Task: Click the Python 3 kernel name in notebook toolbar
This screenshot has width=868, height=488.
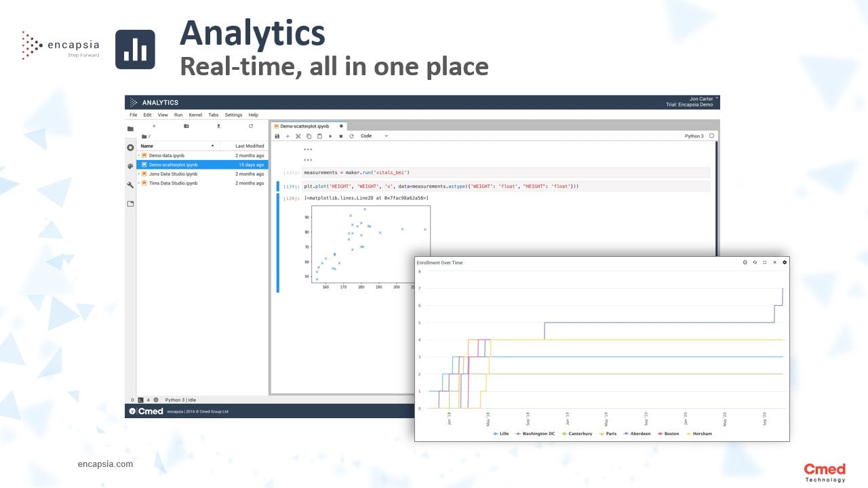Action: pyautogui.click(x=694, y=136)
